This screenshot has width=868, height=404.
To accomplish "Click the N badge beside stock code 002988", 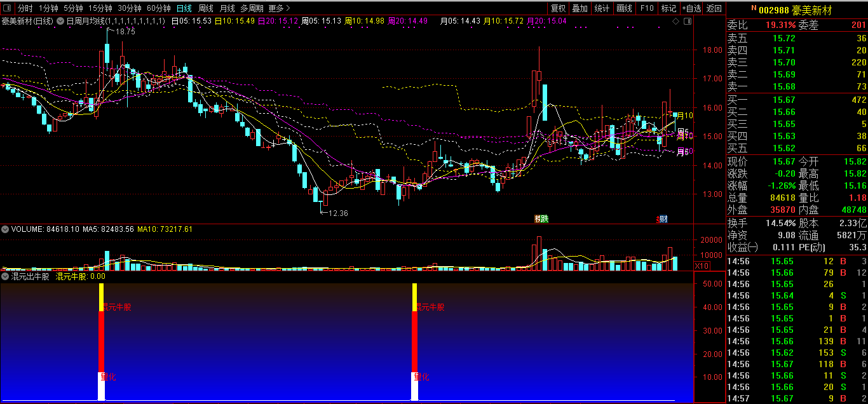I will [754, 8].
